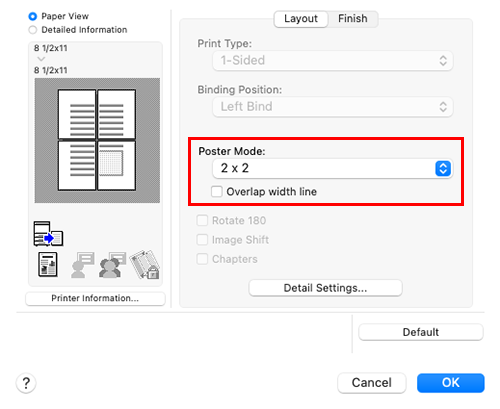The width and height of the screenshot is (500, 409).
Task: Open the Binding Position Left Bind dropdown
Action: click(x=333, y=107)
